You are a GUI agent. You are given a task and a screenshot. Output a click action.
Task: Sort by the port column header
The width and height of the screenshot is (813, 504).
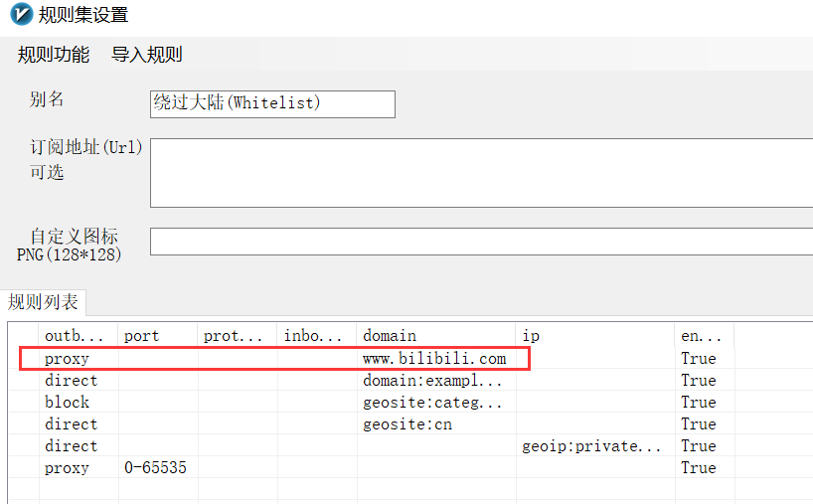click(158, 335)
